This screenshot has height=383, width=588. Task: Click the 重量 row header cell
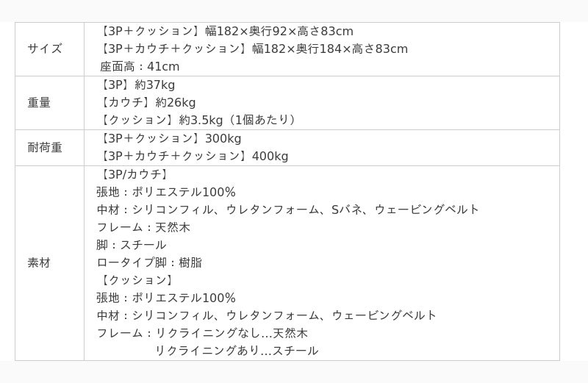40,103
